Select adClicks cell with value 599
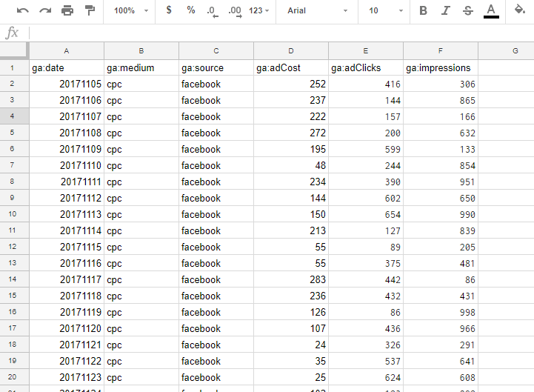 pos(366,149)
